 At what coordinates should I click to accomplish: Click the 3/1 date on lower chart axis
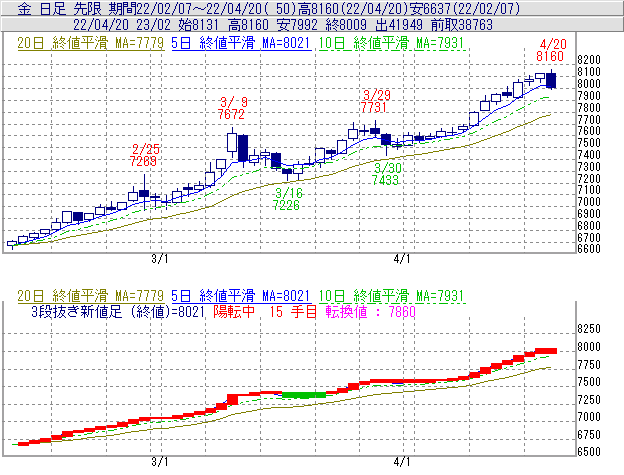(160, 462)
